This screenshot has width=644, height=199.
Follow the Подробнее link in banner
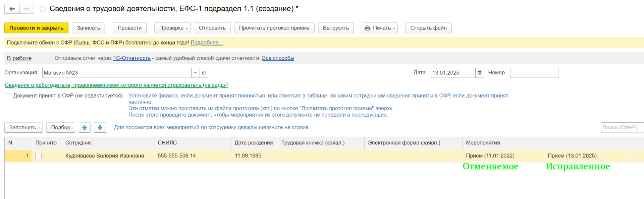click(207, 43)
